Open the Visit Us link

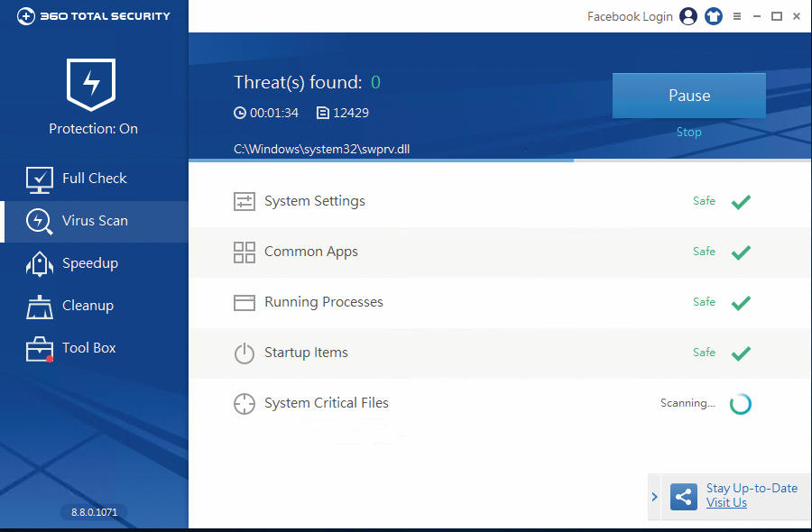click(x=726, y=502)
